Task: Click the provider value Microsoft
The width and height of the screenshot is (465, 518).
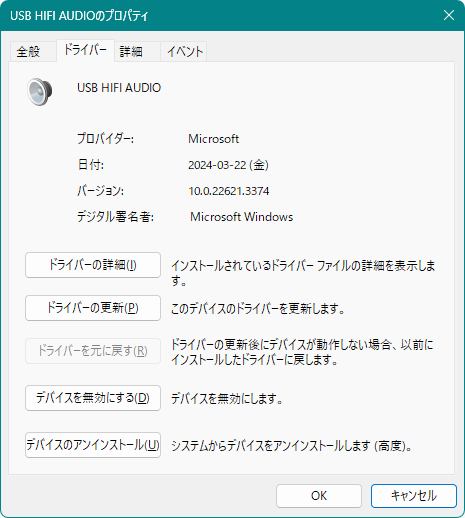Action: point(213,139)
